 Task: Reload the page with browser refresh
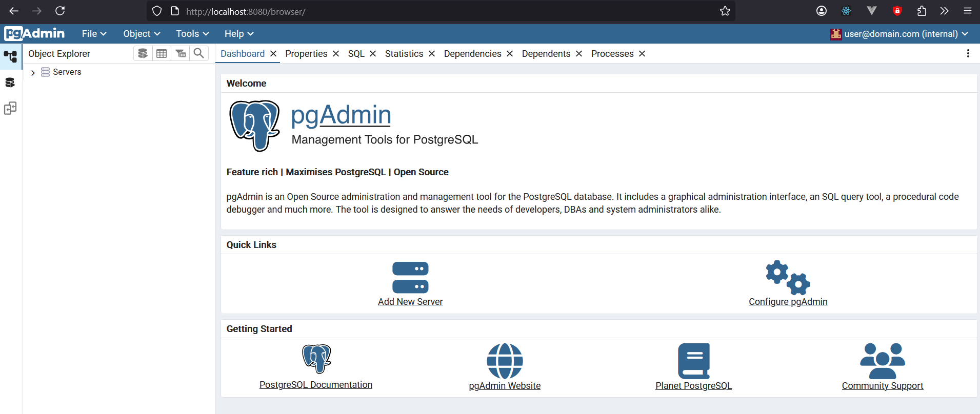(x=60, y=11)
